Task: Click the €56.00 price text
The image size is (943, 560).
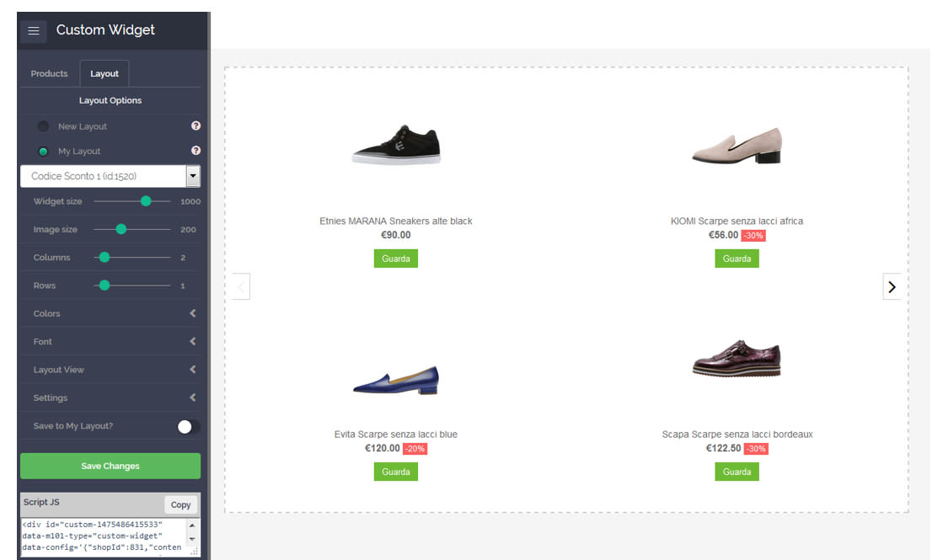Action: [x=724, y=235]
